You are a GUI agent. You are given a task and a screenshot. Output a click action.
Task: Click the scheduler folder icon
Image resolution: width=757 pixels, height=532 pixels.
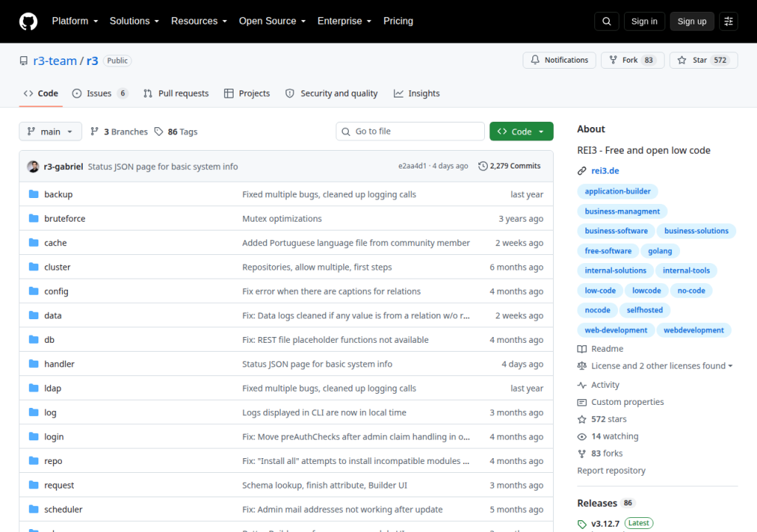33,509
